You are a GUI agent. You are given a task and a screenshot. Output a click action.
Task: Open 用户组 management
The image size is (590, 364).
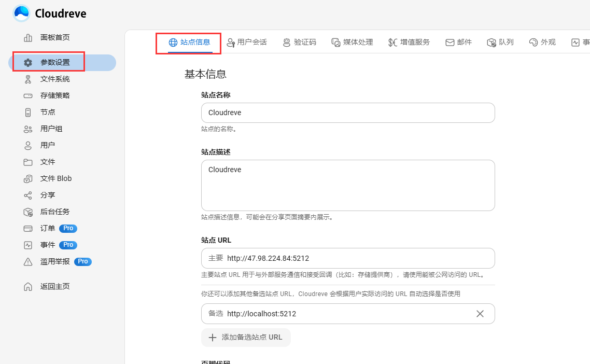[62, 129]
